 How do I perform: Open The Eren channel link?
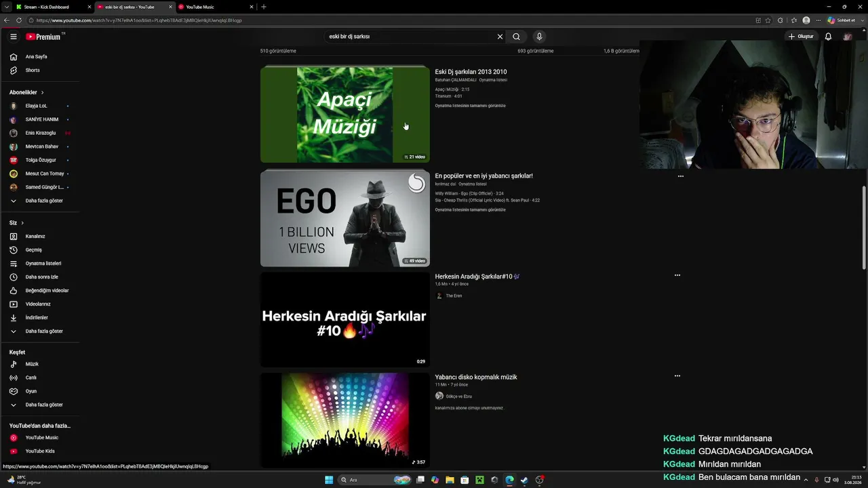[x=454, y=296]
